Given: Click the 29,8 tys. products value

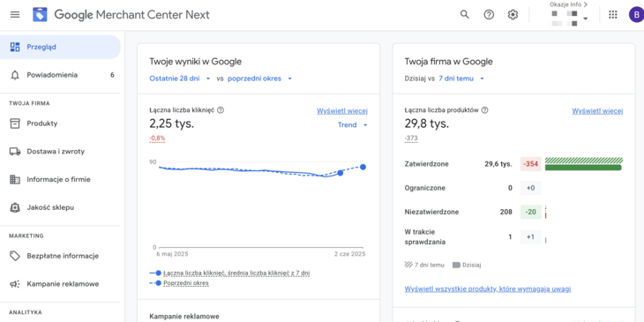Looking at the screenshot, I should (427, 124).
